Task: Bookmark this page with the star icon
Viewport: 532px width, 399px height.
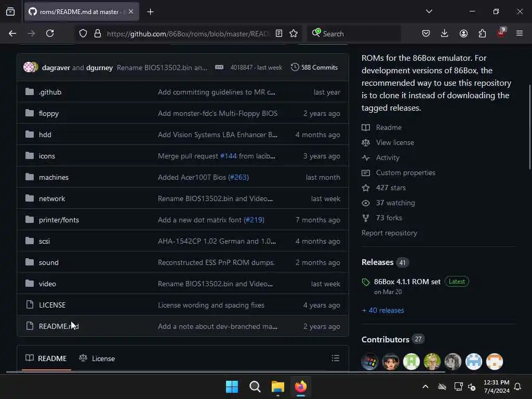Action: pos(294,33)
